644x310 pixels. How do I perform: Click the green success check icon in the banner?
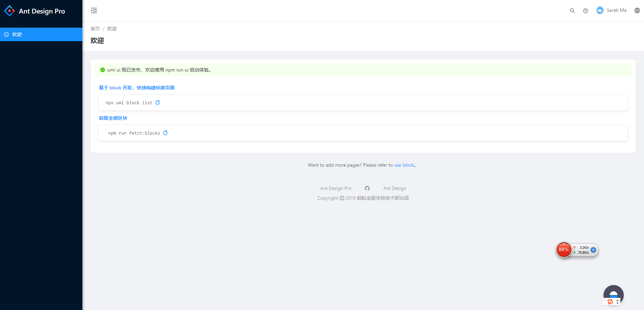click(103, 70)
